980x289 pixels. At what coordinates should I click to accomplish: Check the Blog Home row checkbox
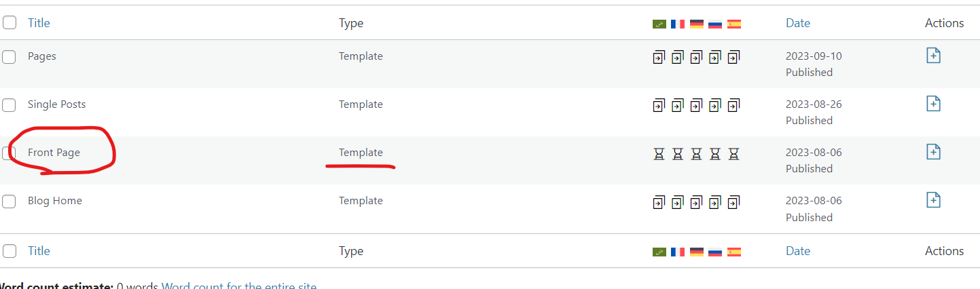tap(9, 201)
